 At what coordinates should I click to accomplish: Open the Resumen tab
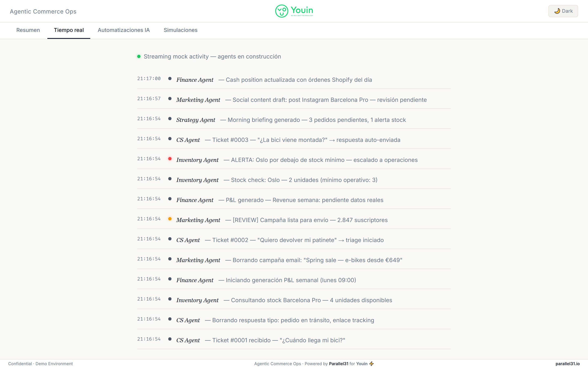28,30
